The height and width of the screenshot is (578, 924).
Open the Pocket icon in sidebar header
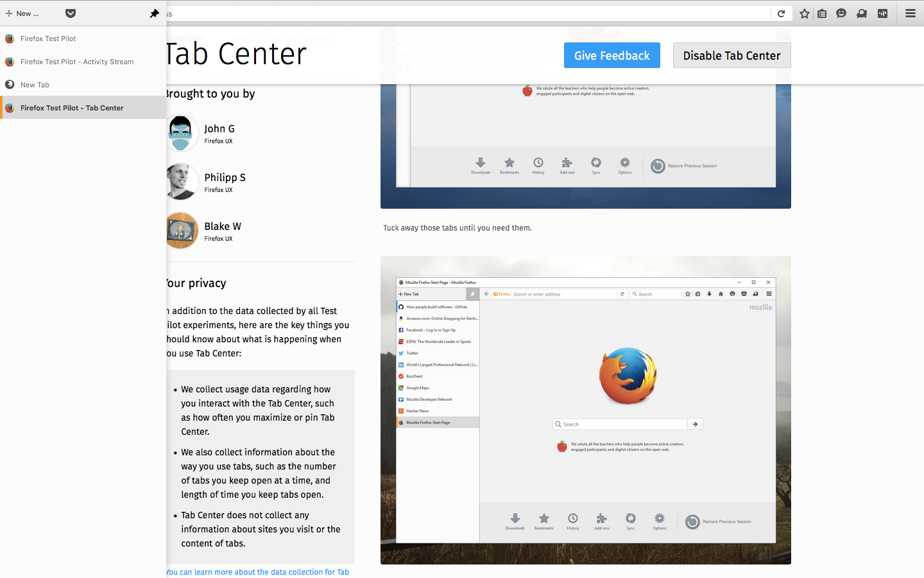click(x=71, y=13)
